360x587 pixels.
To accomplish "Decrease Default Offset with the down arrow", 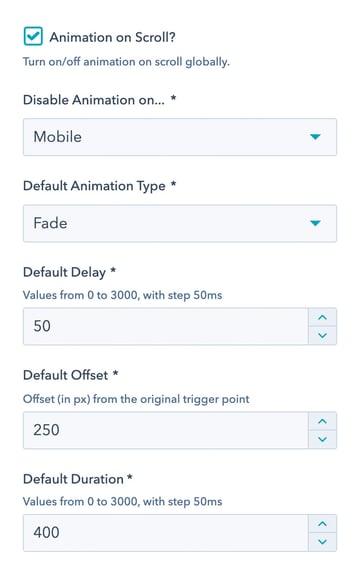I will coord(322,440).
